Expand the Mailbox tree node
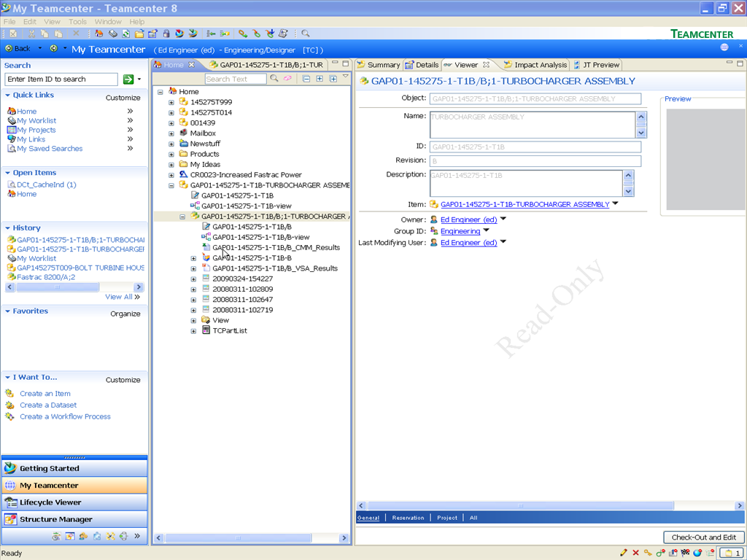This screenshot has height=560, width=747. [x=171, y=133]
